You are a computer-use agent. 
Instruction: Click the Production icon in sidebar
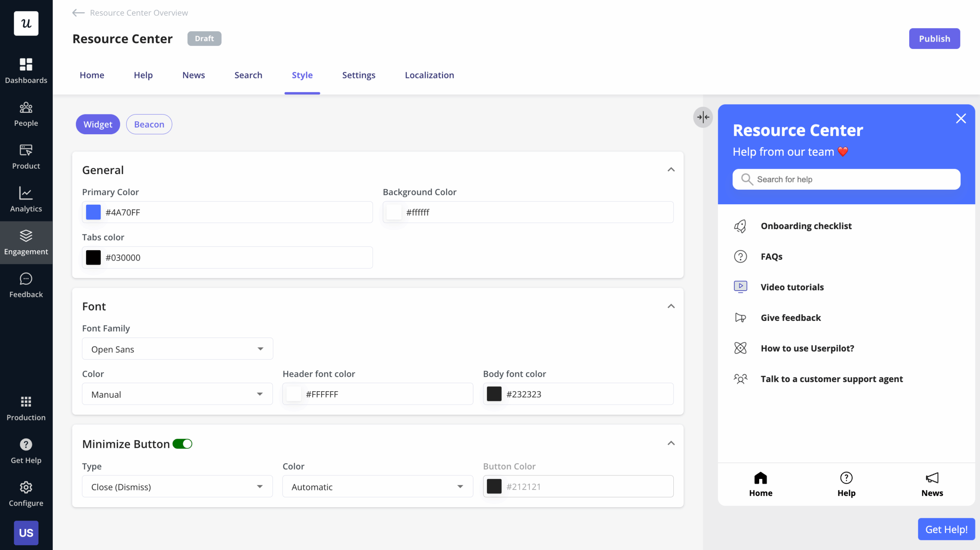point(26,407)
